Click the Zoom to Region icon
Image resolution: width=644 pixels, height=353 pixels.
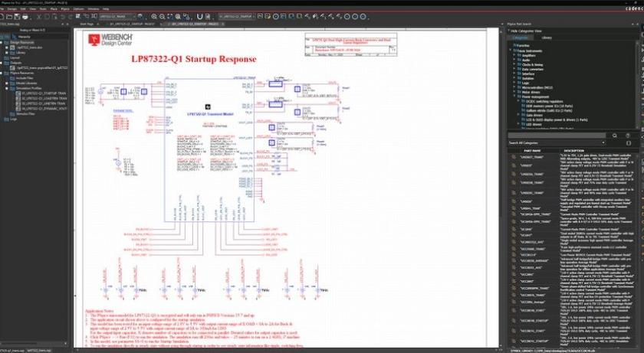pos(170,16)
